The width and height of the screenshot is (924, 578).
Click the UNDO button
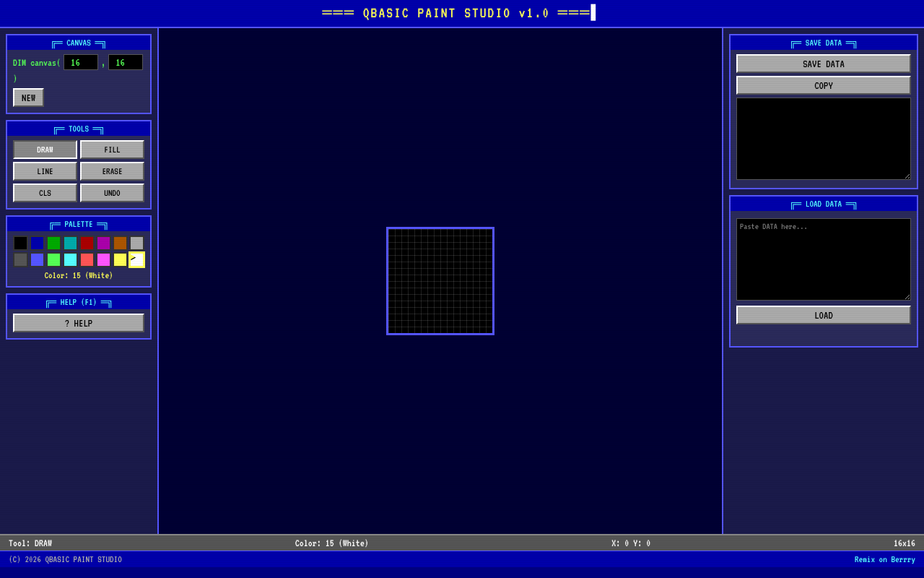(112, 193)
